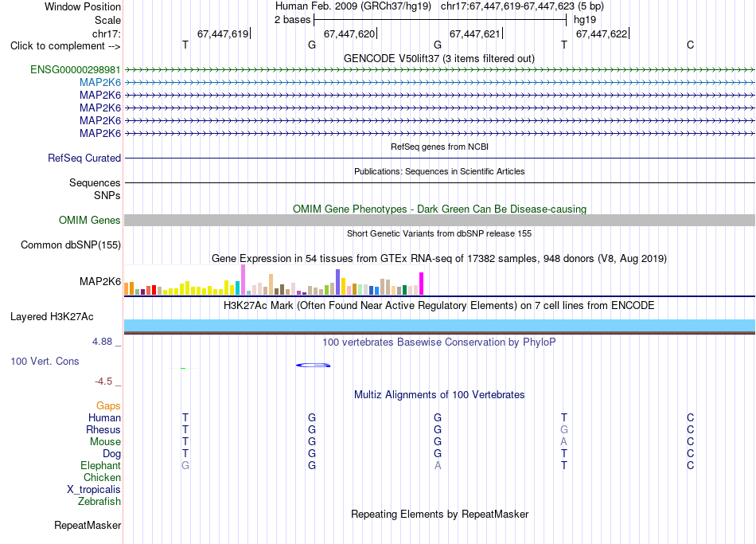
Task: Click the hg19 scale label
Action: click(x=585, y=20)
